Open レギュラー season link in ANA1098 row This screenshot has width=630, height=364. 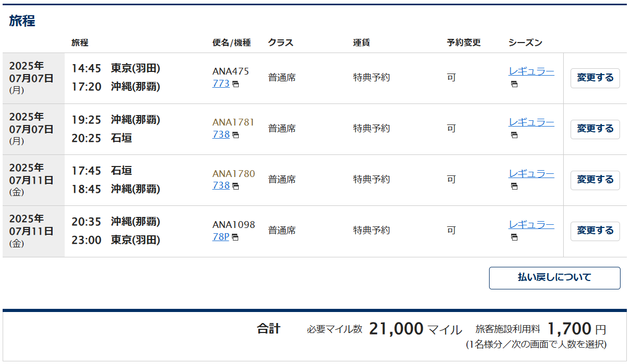(x=531, y=225)
